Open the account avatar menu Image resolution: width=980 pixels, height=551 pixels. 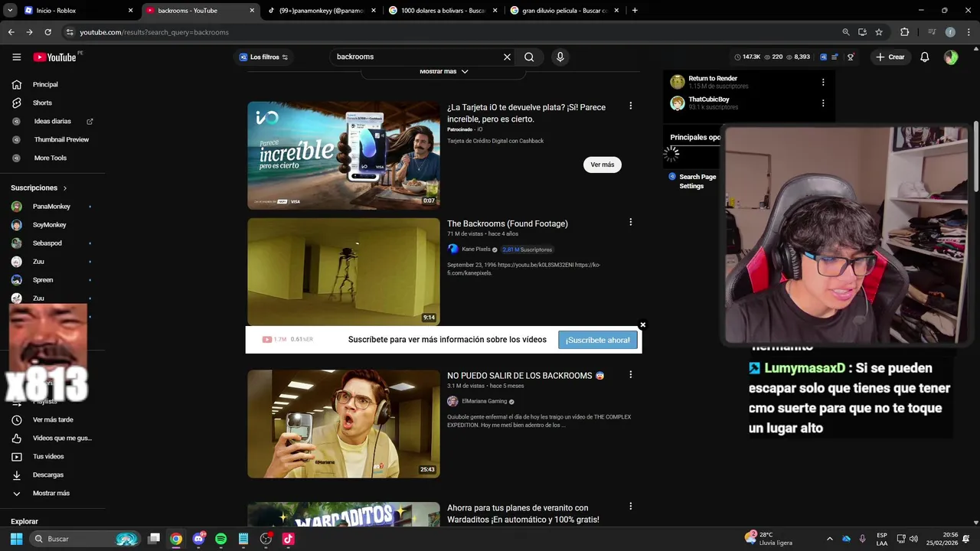(951, 57)
